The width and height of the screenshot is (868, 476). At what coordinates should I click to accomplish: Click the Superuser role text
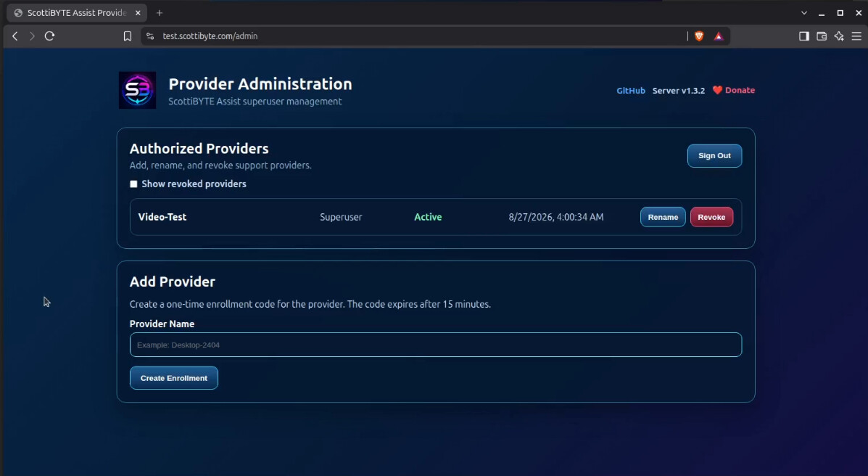341,217
